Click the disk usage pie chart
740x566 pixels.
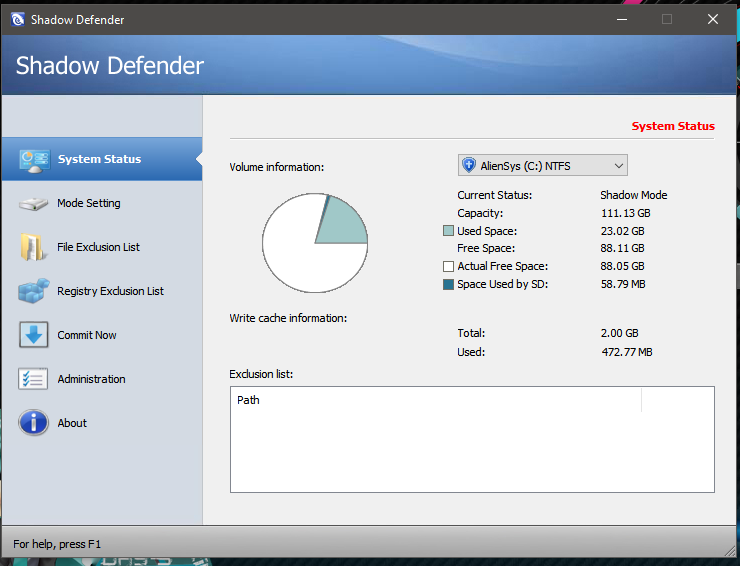click(x=315, y=243)
